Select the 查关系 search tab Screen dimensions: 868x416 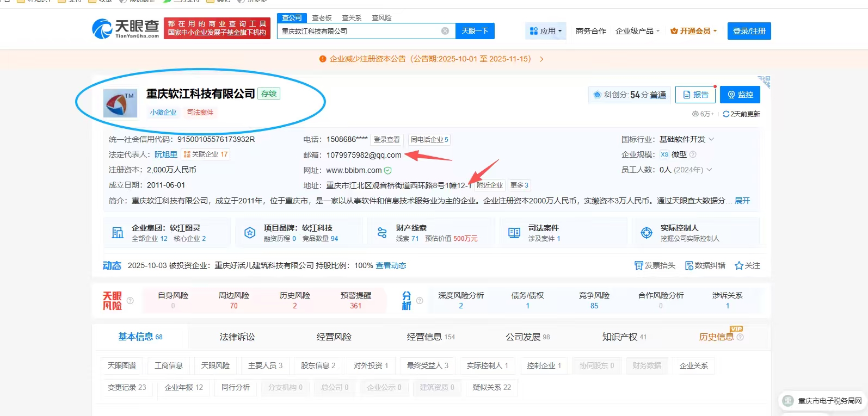click(352, 18)
